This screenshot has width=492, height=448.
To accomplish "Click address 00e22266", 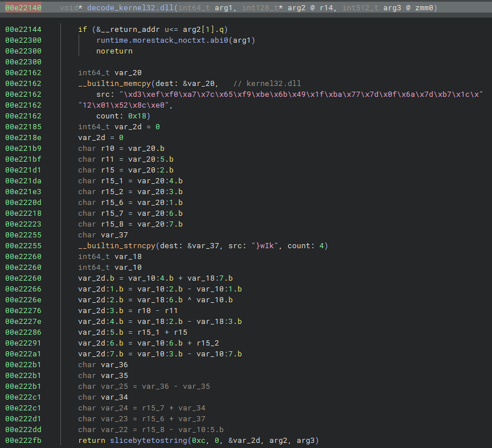I will tap(23, 289).
